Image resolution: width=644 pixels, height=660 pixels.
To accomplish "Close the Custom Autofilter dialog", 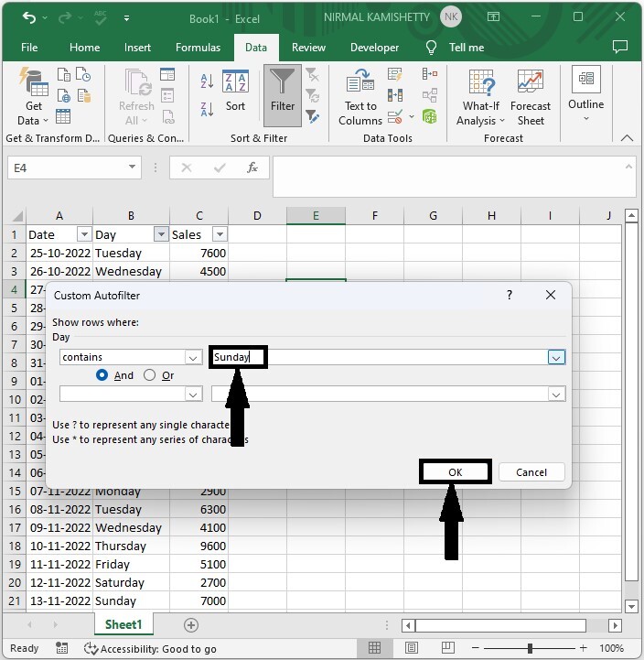I will 550,295.
